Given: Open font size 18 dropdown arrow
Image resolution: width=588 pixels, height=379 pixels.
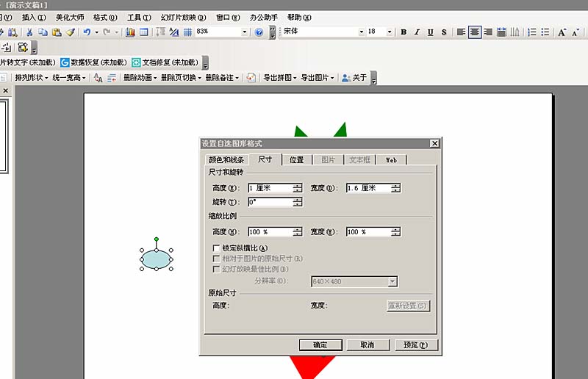Looking at the screenshot, I should (x=390, y=32).
